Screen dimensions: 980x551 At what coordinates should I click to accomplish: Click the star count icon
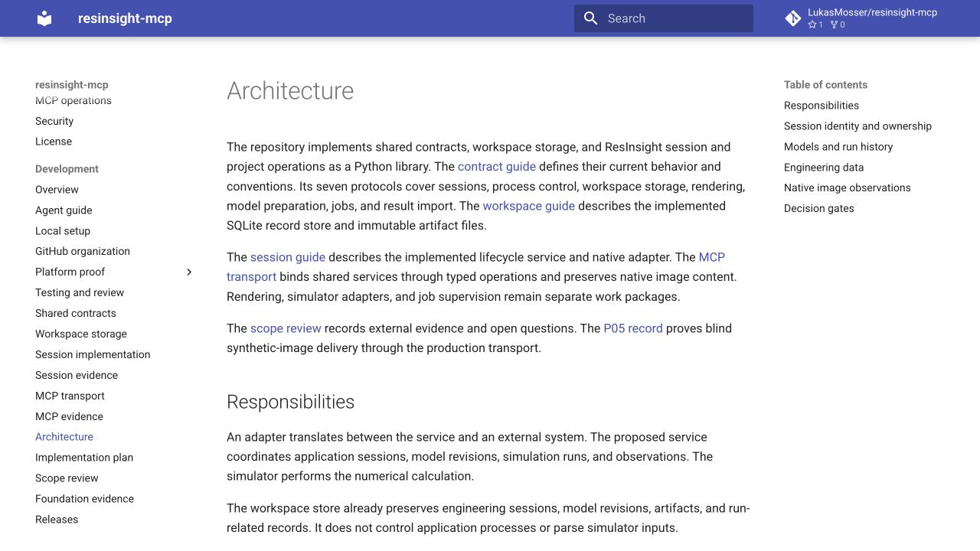coord(812,24)
